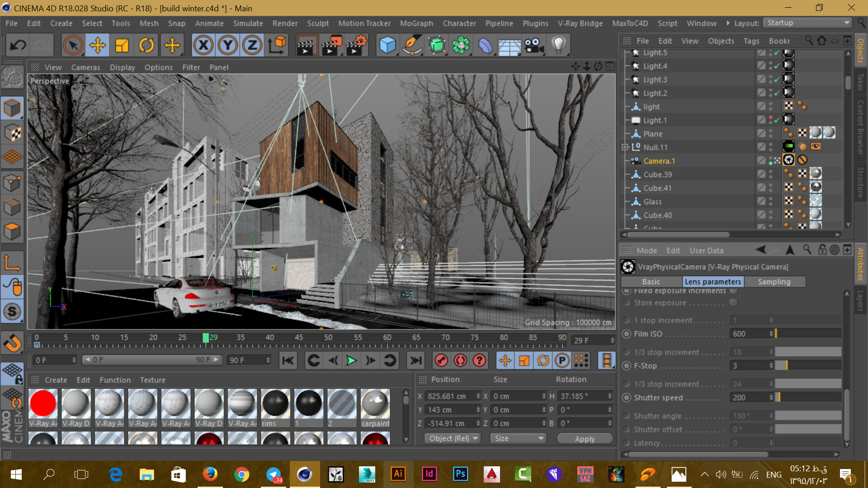The height and width of the screenshot is (488, 868).
Task: Toggle the Store exposure checkbox
Action: (733, 302)
